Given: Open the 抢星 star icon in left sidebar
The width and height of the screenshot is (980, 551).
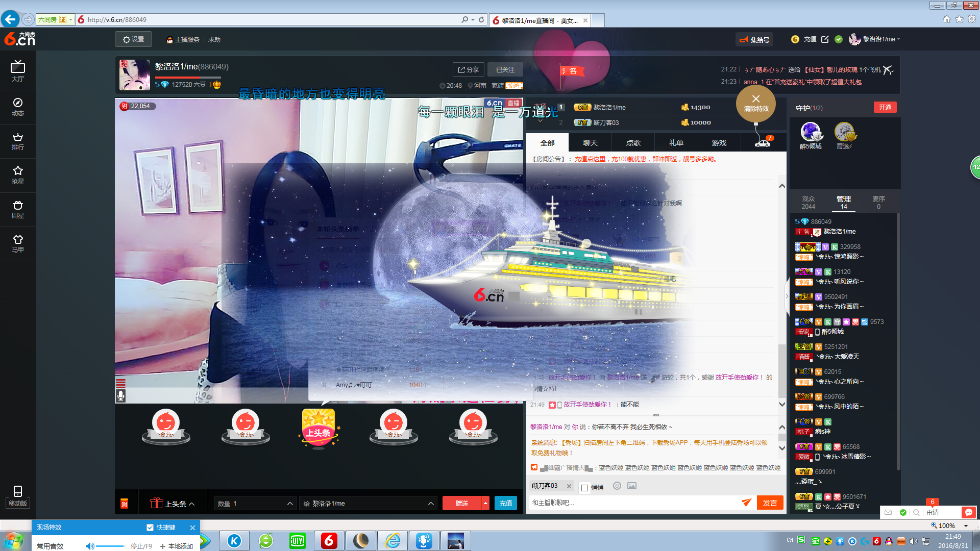Looking at the screenshot, I should 18,175.
